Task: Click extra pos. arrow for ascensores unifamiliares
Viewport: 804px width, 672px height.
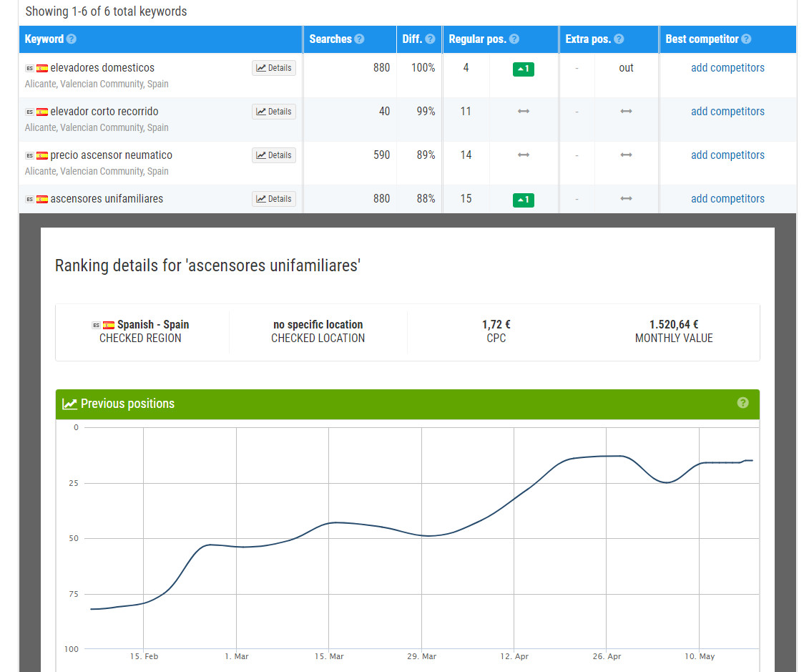Action: pos(626,198)
